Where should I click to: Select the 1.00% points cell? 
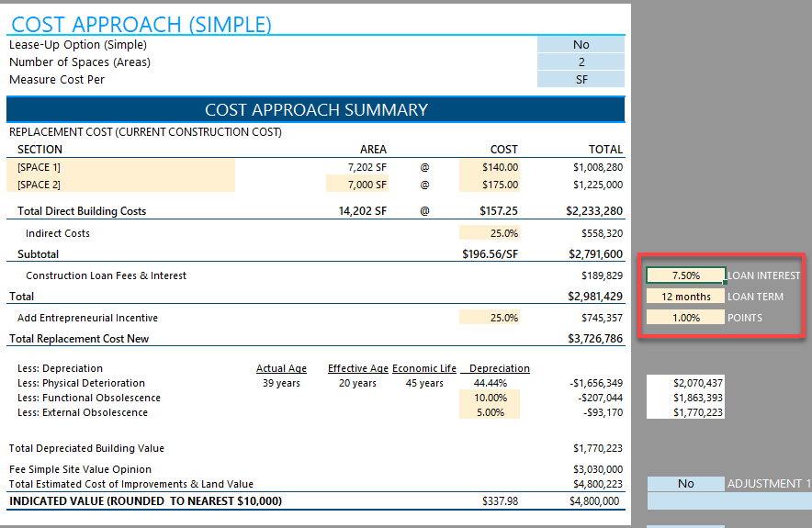(x=685, y=318)
